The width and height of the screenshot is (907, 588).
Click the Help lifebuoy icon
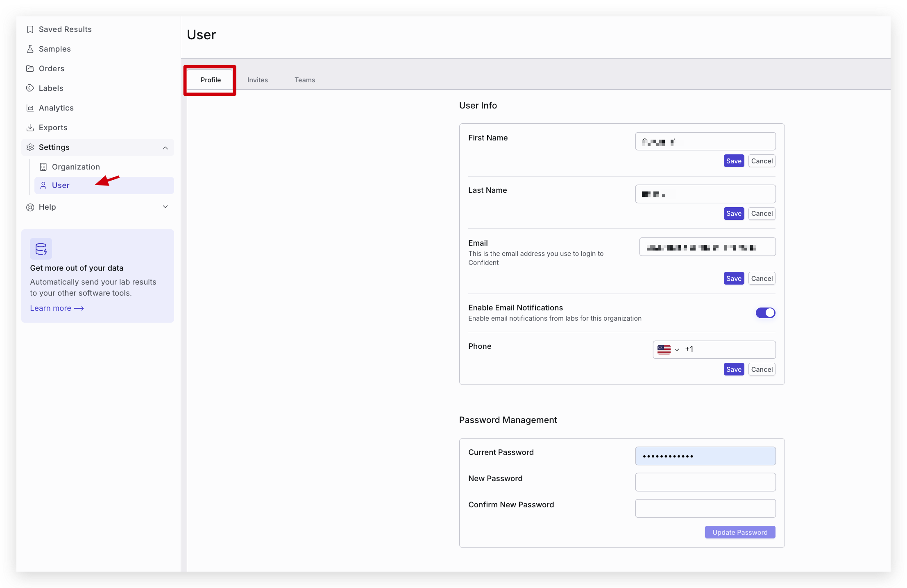(x=30, y=207)
